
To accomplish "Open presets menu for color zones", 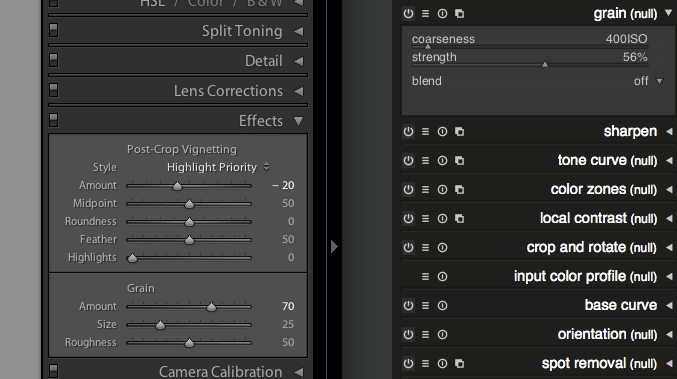I will click(x=425, y=190).
